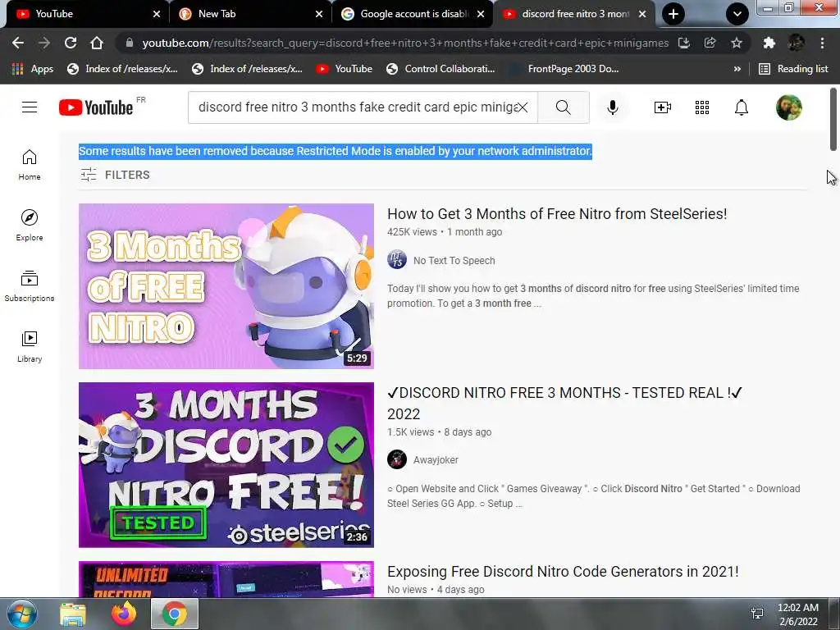
Task: Open Chrome three-dot menu
Action: [x=822, y=43]
